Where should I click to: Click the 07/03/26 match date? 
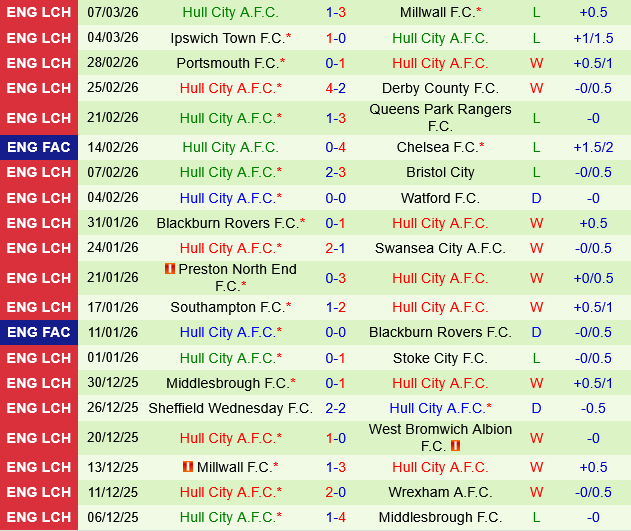click(x=113, y=12)
